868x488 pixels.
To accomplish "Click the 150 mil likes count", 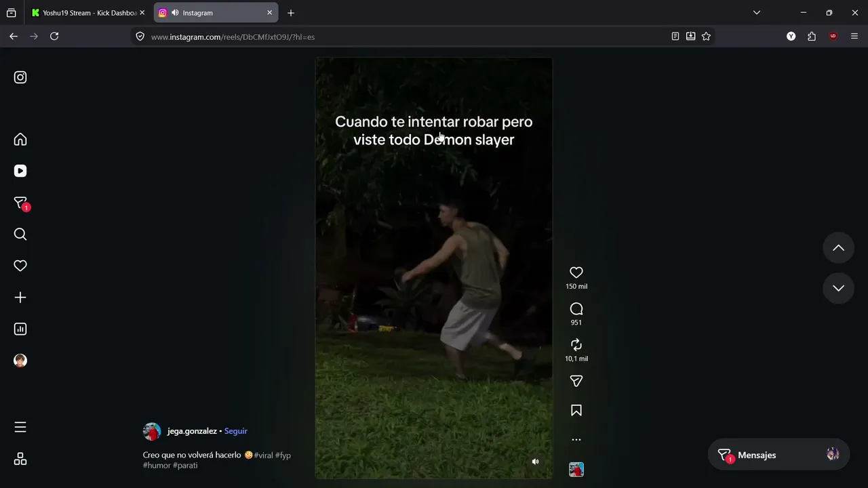I will (576, 287).
